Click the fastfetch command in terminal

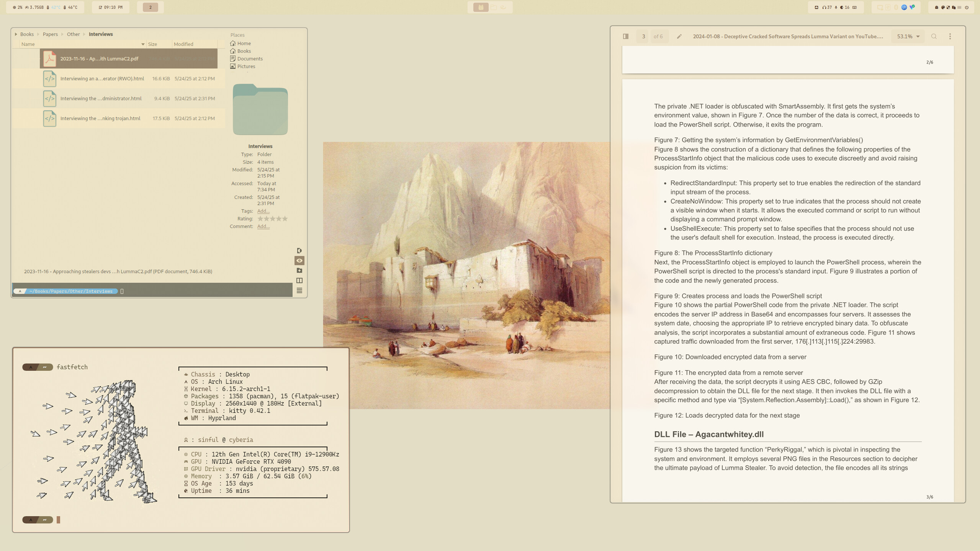tap(72, 367)
